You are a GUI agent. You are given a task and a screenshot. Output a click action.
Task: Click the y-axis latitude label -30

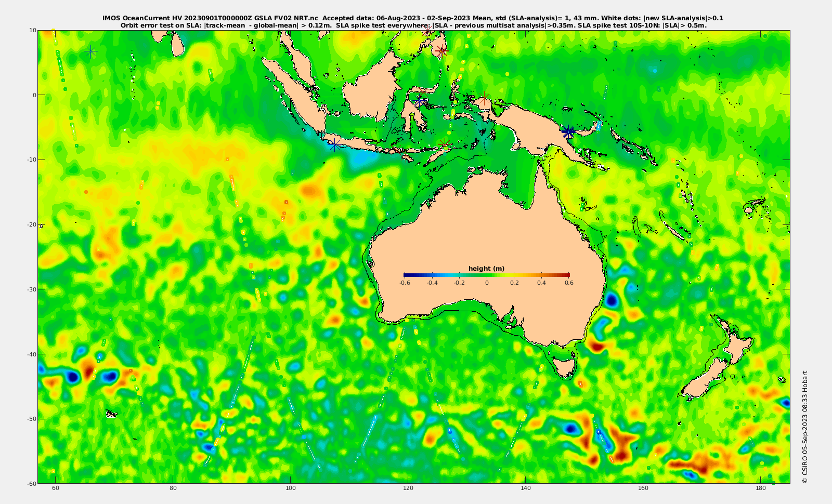[31, 289]
